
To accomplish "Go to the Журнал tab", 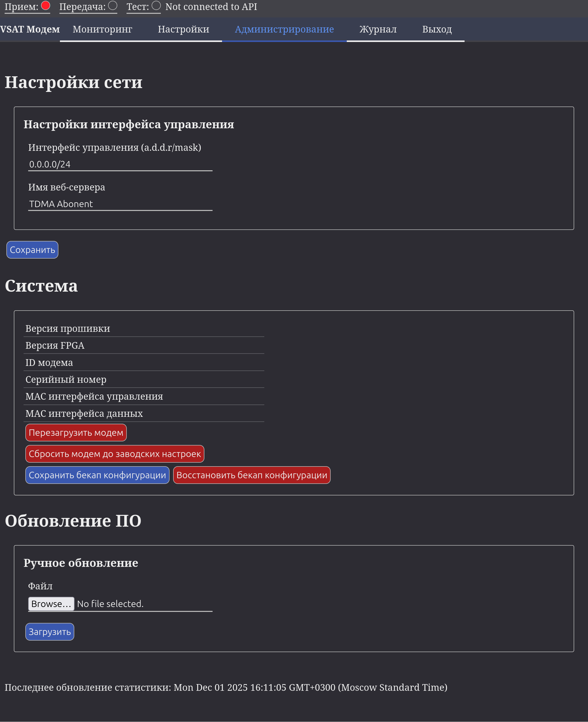I will [378, 29].
